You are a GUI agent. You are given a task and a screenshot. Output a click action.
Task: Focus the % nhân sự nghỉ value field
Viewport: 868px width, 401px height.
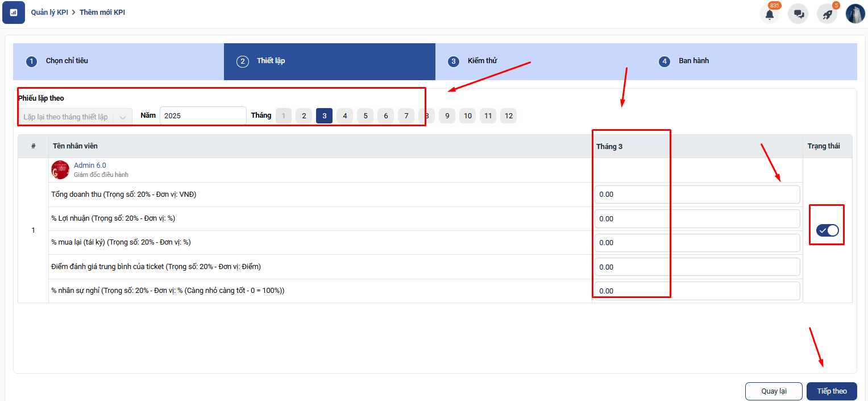tap(697, 291)
